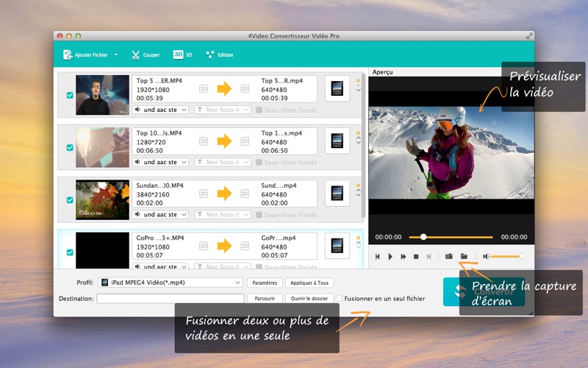Open the 3D settings tool
This screenshot has width=588, height=368.
182,54
